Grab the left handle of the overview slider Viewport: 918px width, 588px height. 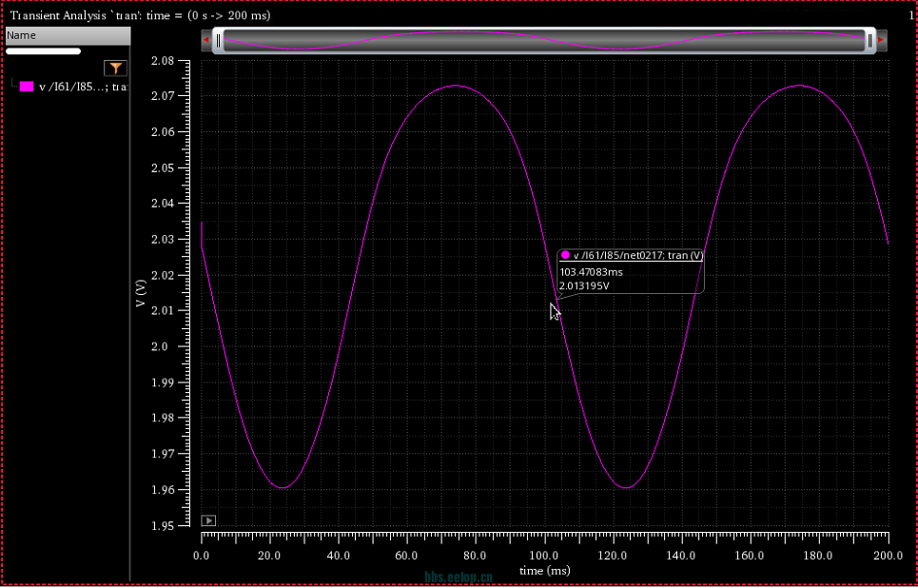tap(219, 40)
